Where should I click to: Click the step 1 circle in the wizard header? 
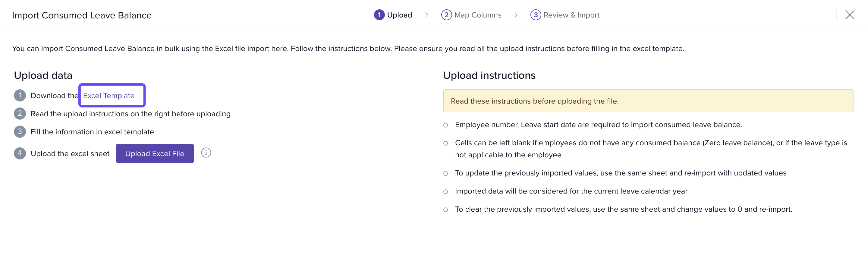[379, 15]
